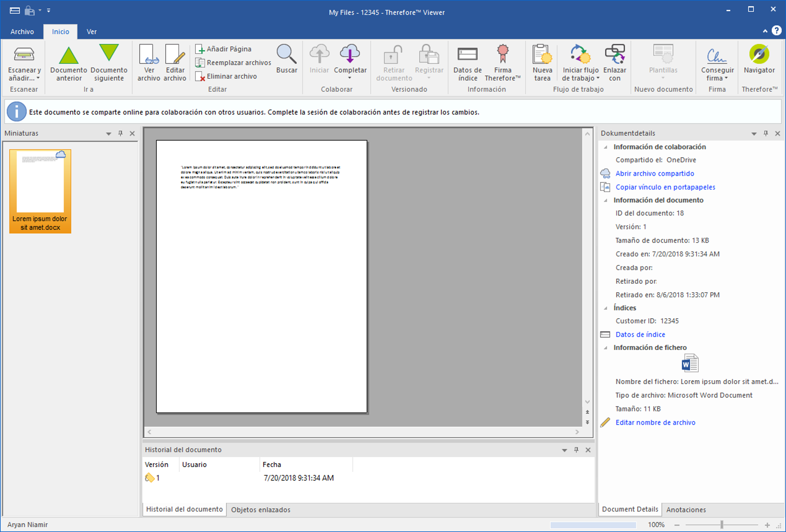This screenshot has width=786, height=532.
Task: Click Firma Therefore seal icon
Action: click(502, 54)
